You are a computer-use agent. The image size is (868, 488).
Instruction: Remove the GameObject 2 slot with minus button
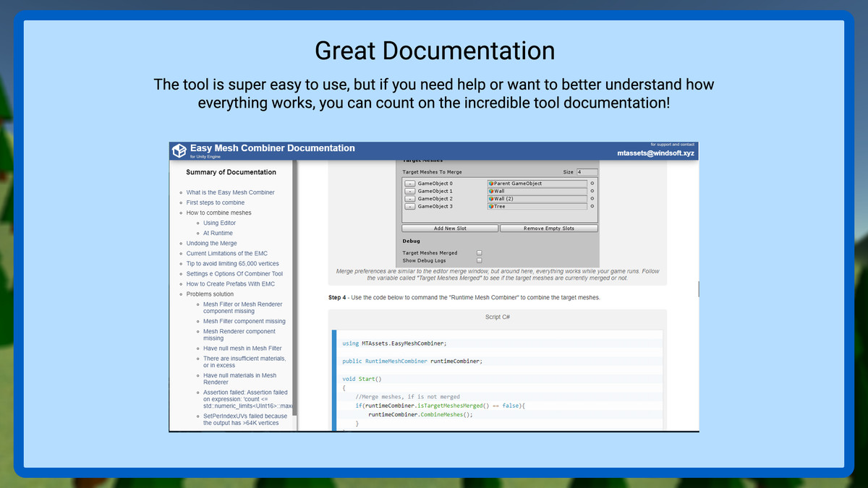tap(409, 199)
